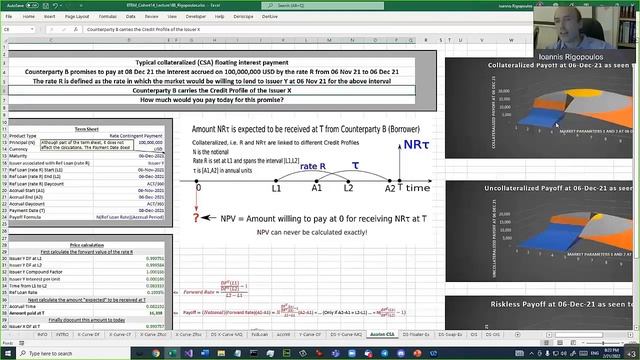Viewport: 640px width, 360px height.
Task: Toggle the AutoSave switch
Action: tap(32, 6)
